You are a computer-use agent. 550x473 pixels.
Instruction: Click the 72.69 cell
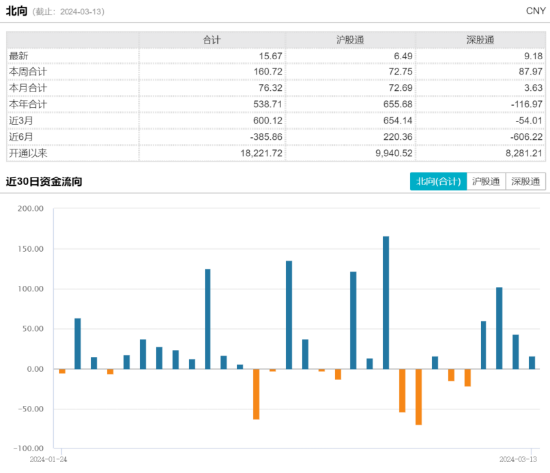(401, 88)
